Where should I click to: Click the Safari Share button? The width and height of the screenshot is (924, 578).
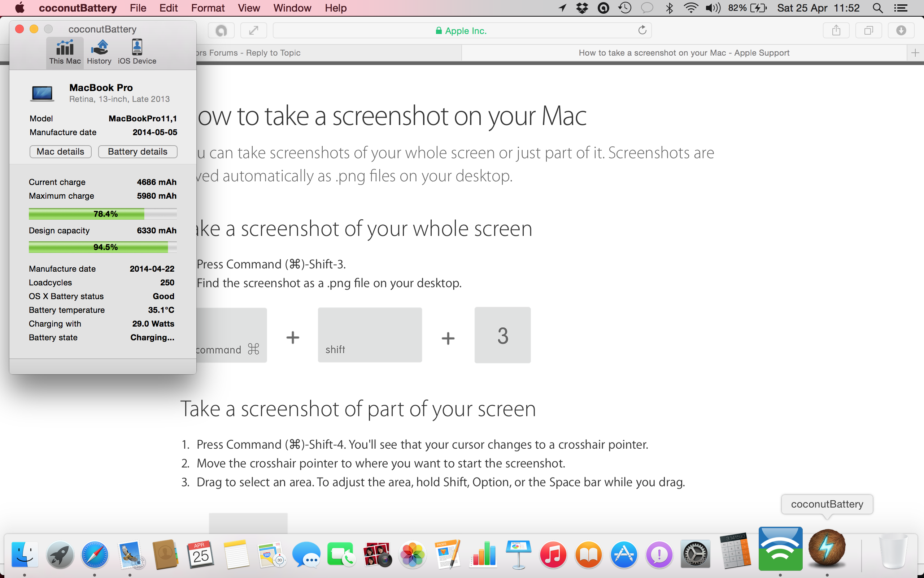tap(836, 30)
